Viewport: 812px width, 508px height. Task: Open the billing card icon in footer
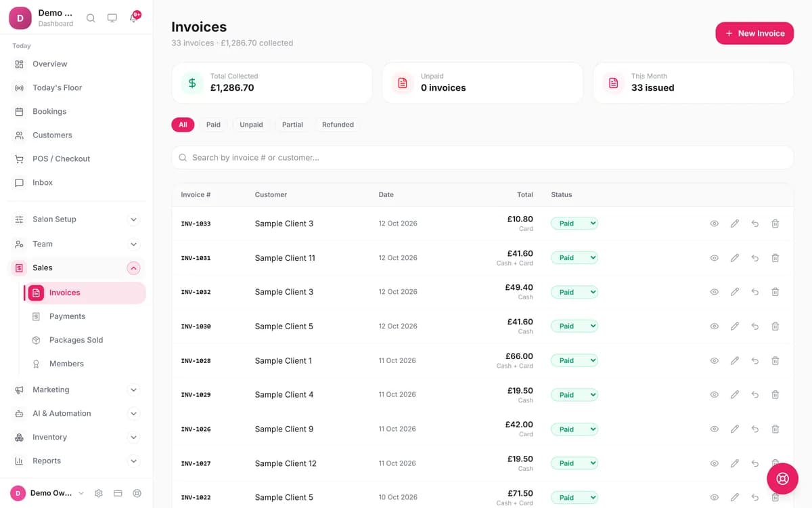pos(118,493)
